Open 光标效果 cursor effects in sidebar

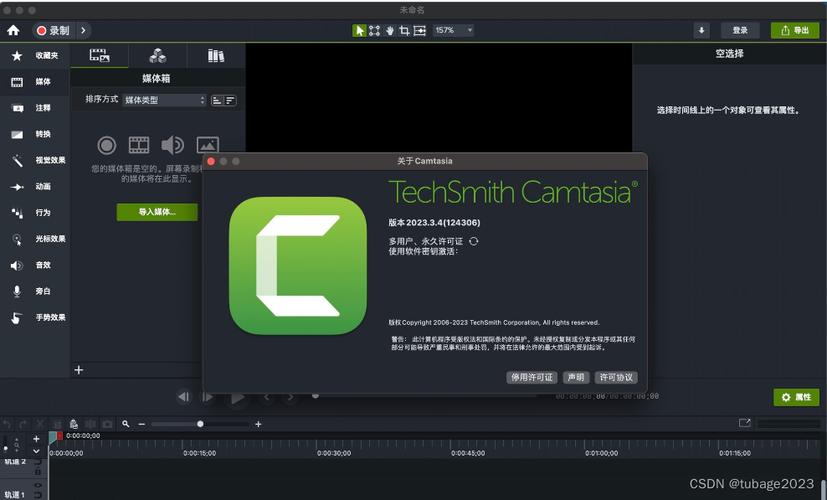tap(35, 239)
